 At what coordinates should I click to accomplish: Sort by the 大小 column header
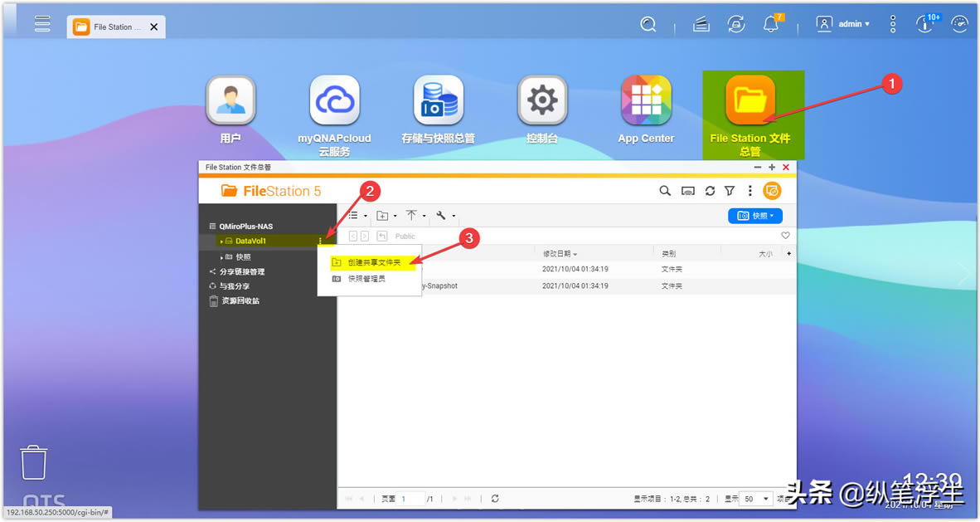tap(765, 253)
